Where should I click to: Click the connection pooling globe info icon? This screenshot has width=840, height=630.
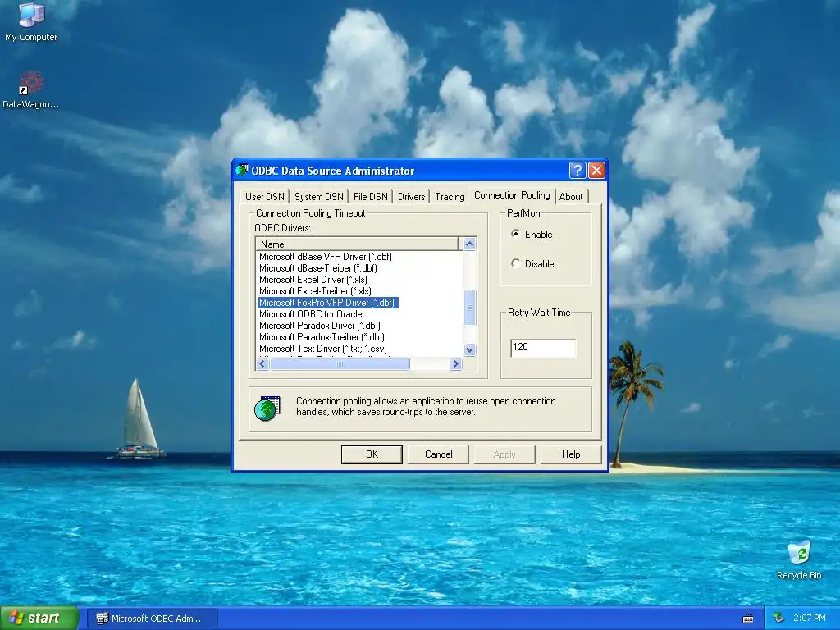click(x=267, y=409)
